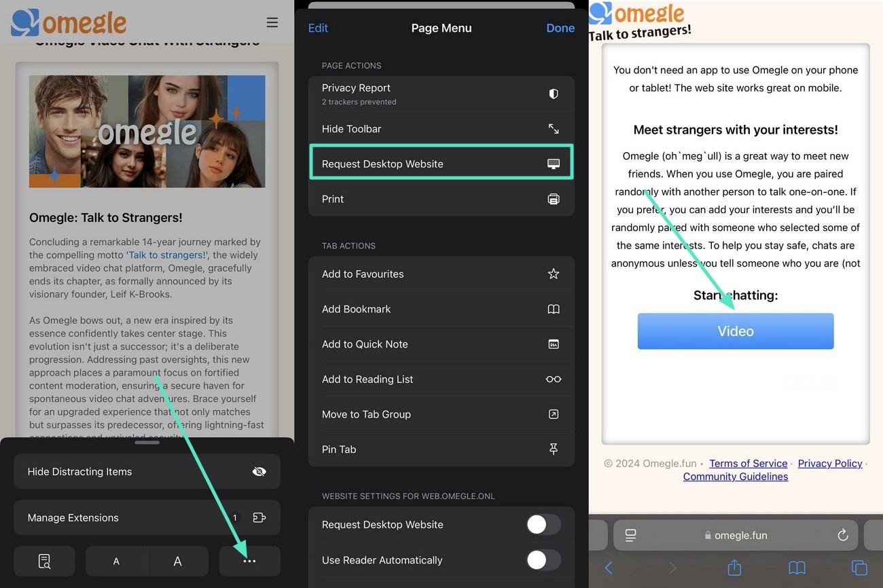883x588 pixels.
Task: Open Privacy Policy link
Action: (830, 463)
